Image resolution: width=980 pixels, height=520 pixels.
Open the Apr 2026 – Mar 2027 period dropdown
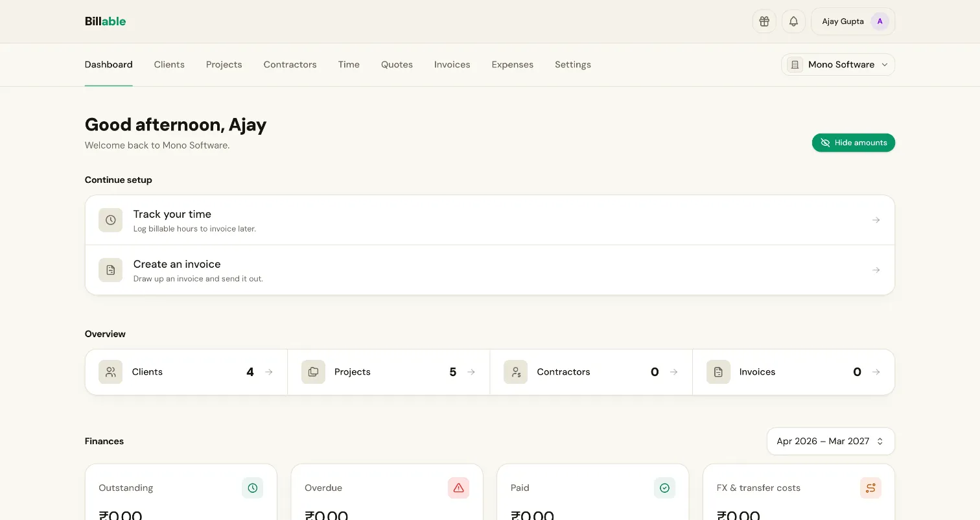coord(831,441)
